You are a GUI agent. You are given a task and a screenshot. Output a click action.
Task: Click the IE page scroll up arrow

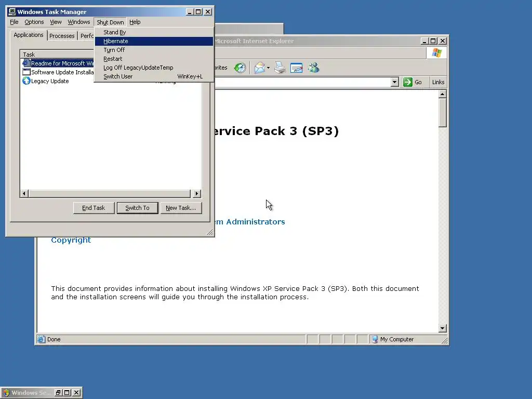click(443, 95)
